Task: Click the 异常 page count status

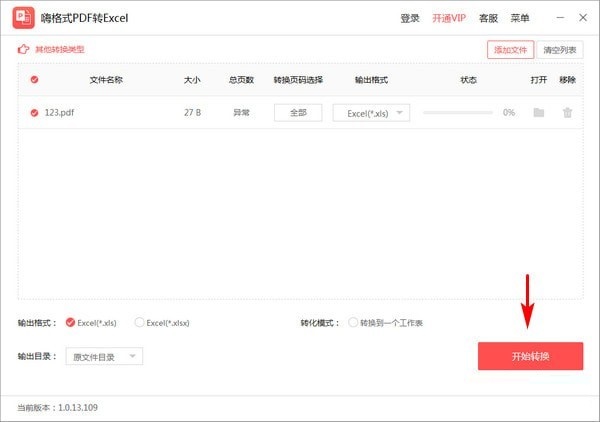Action: [241, 112]
